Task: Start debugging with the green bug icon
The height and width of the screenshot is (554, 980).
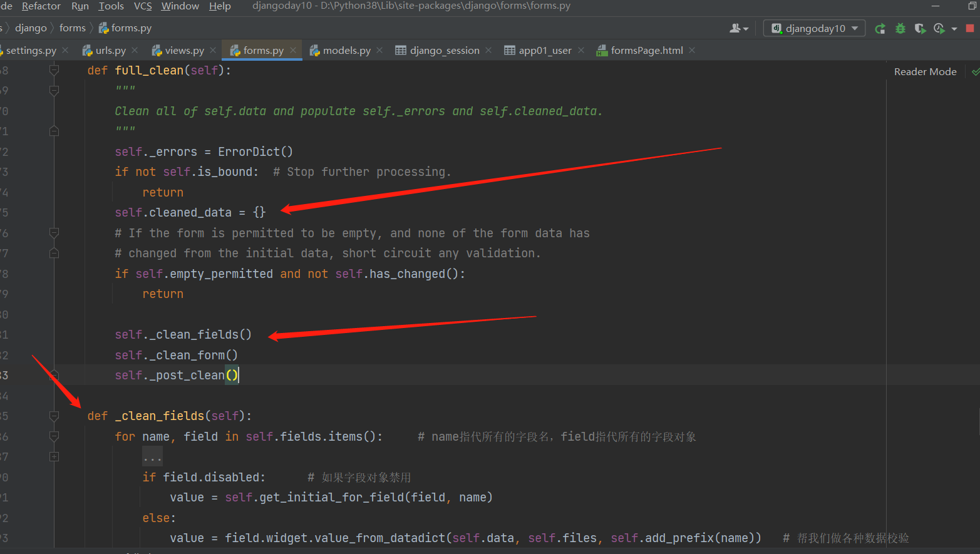Action: click(x=900, y=28)
